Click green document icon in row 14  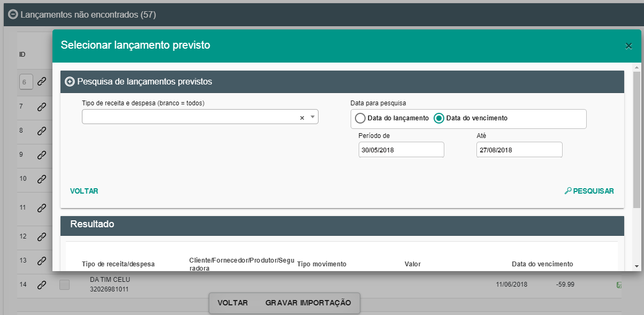point(619,285)
